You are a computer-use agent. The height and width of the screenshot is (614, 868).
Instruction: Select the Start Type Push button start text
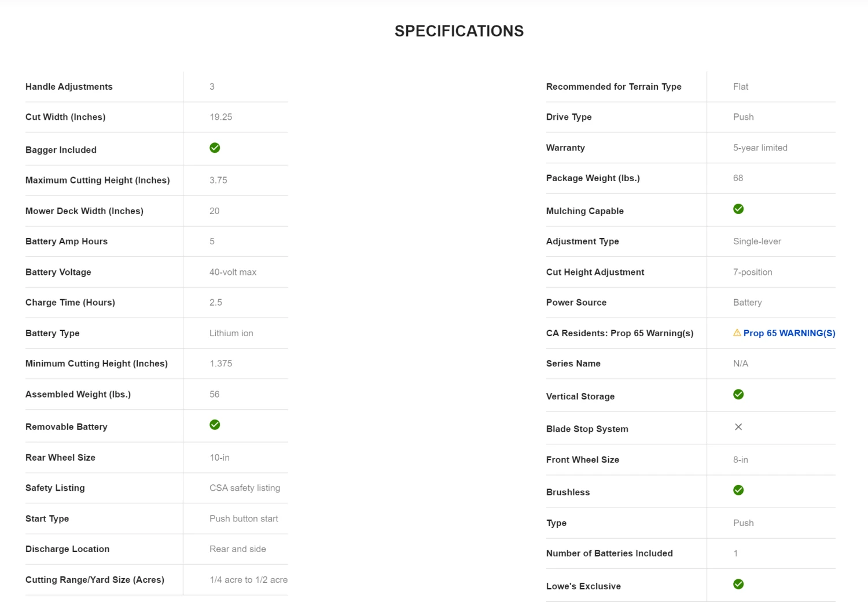(244, 519)
